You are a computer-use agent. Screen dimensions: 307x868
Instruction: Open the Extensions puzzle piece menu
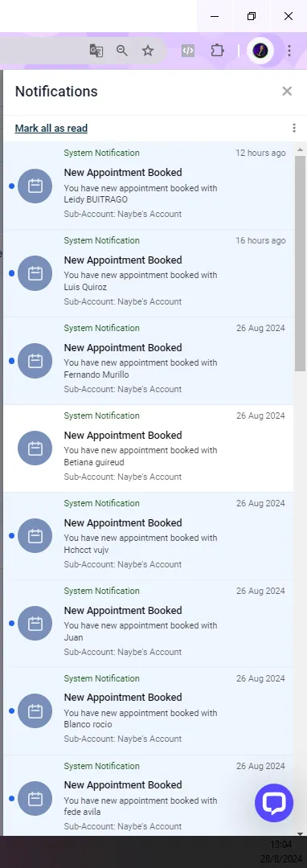click(x=217, y=51)
